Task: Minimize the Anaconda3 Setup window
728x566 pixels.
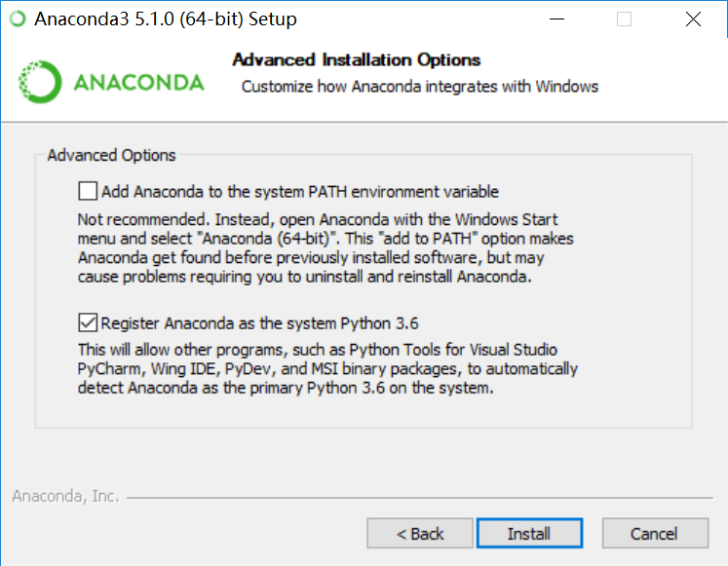Action: tap(556, 19)
